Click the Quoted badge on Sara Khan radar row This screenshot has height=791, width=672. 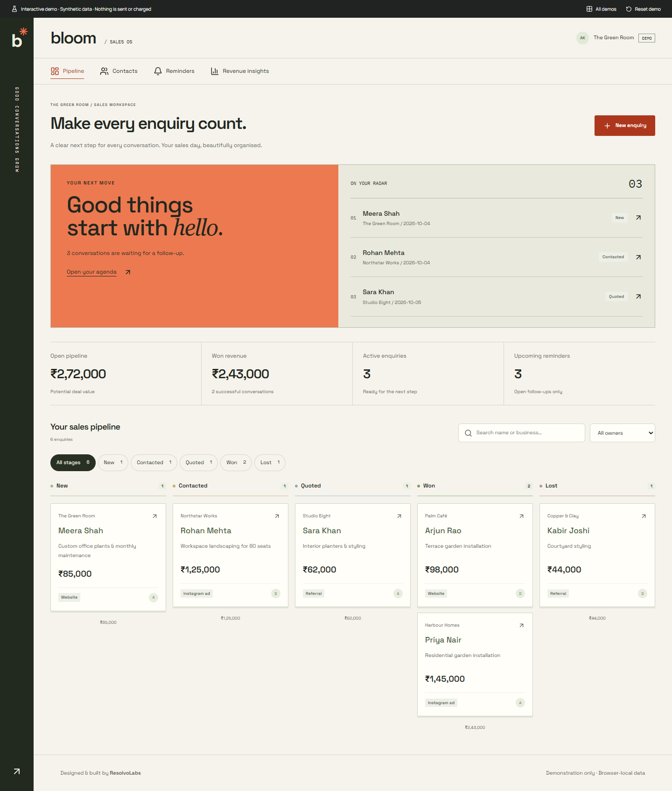tap(616, 297)
